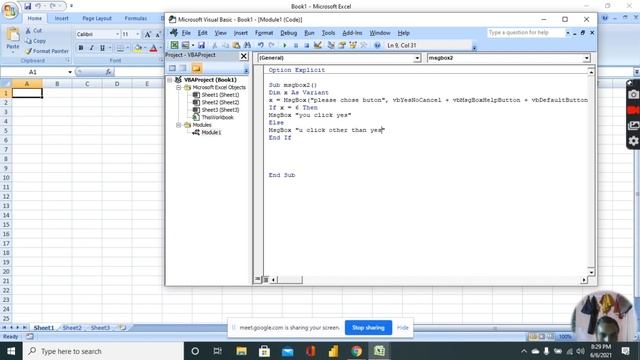Open the msgbox2 procedure dropdown

587,58
